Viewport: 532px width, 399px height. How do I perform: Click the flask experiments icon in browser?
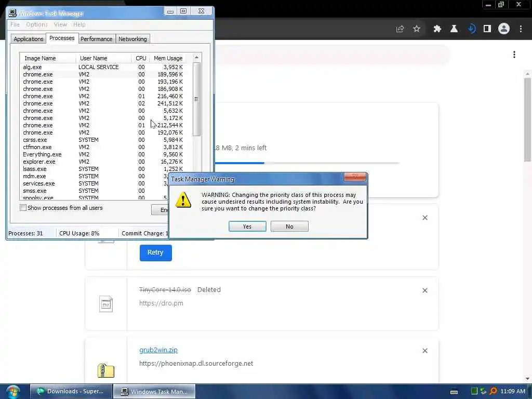[454, 29]
